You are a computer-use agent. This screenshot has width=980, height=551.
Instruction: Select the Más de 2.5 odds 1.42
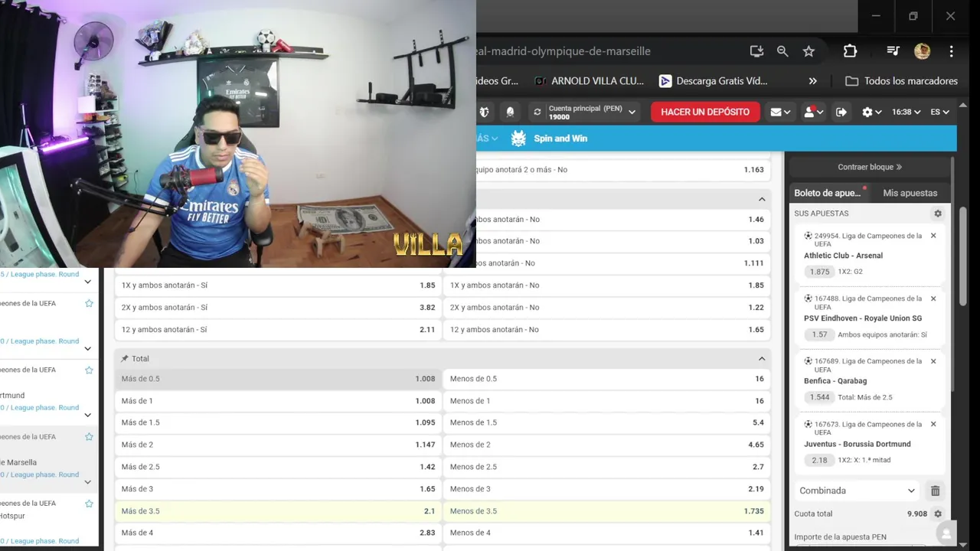pos(278,467)
